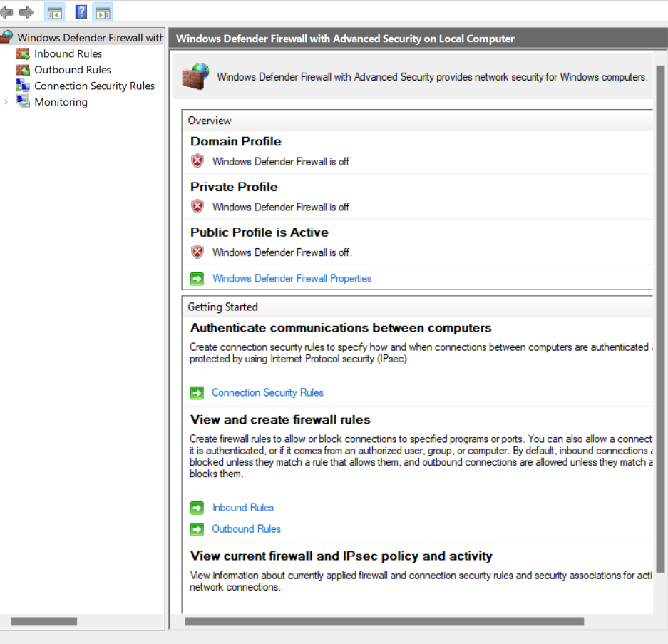Click the green arrow beside the Connection Security Rules link
Image resolution: width=668 pixels, height=644 pixels.
coord(197,392)
